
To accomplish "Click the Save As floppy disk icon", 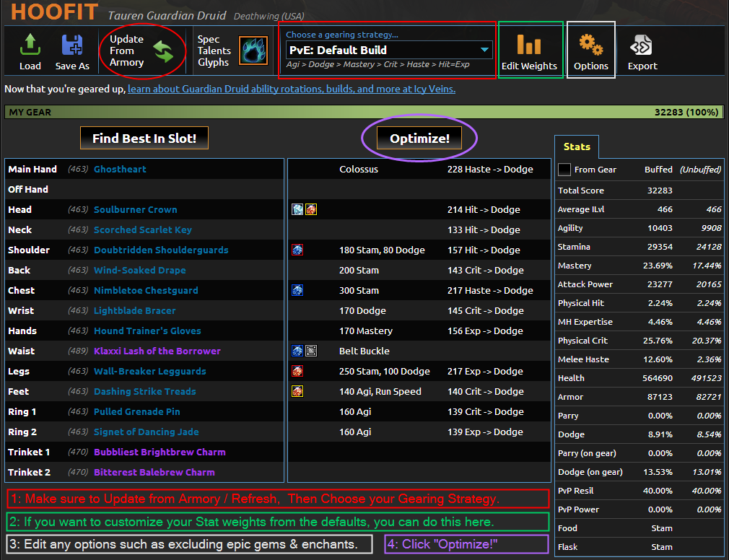I will tap(72, 45).
